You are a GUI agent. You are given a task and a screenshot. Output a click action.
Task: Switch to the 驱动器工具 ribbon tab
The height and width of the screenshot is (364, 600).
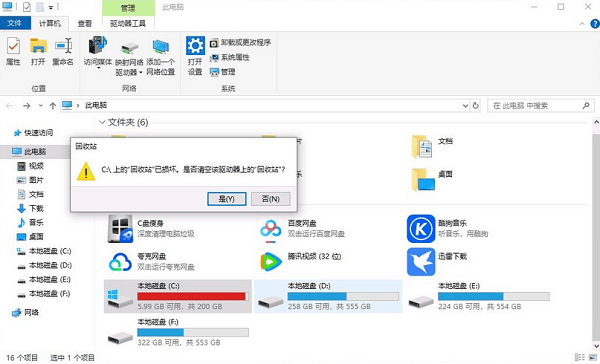(x=128, y=24)
